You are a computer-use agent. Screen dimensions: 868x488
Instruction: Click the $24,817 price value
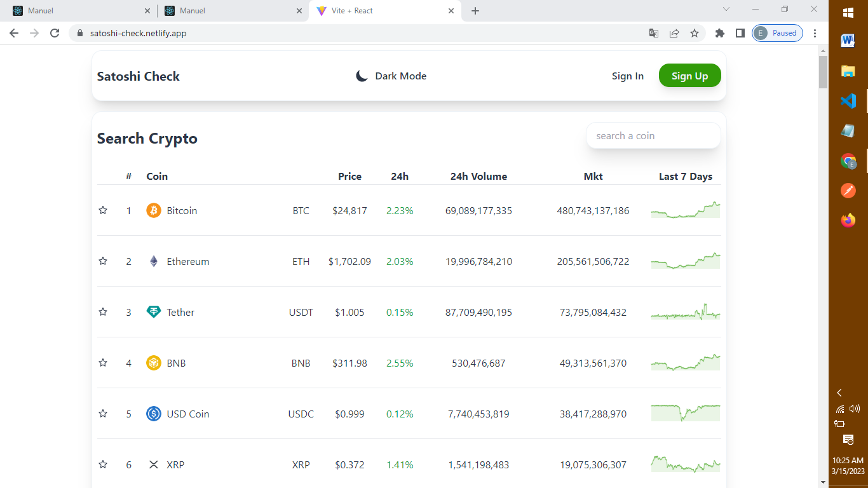[349, 210]
